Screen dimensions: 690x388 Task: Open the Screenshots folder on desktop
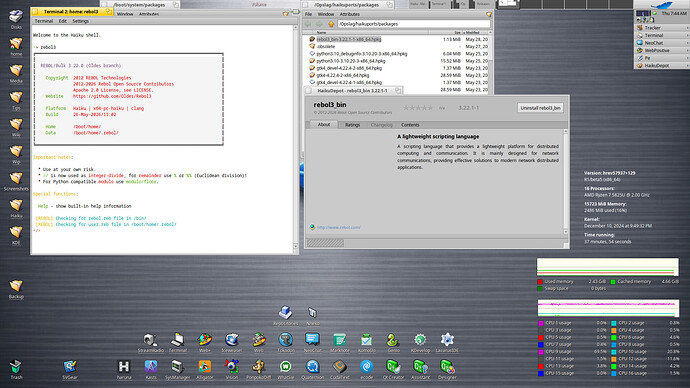click(16, 178)
